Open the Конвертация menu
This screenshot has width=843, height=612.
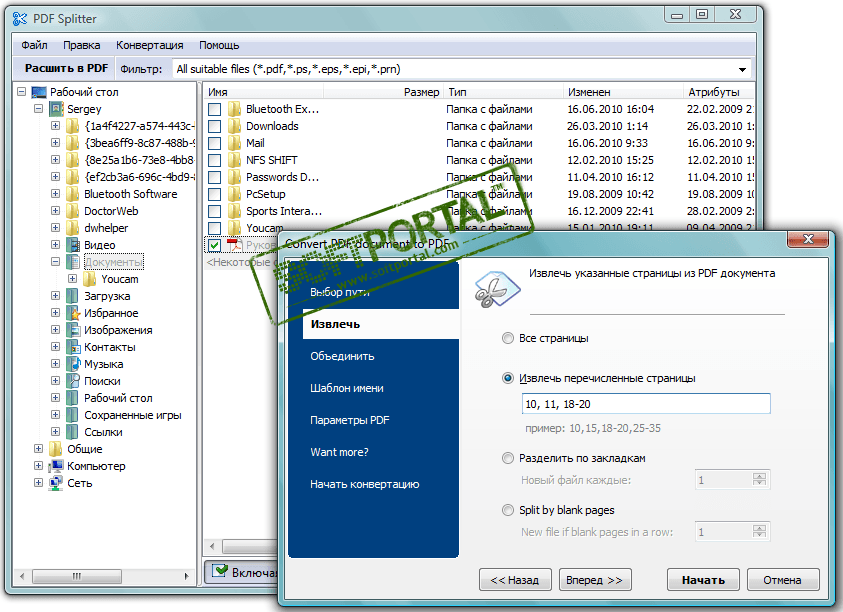point(149,45)
